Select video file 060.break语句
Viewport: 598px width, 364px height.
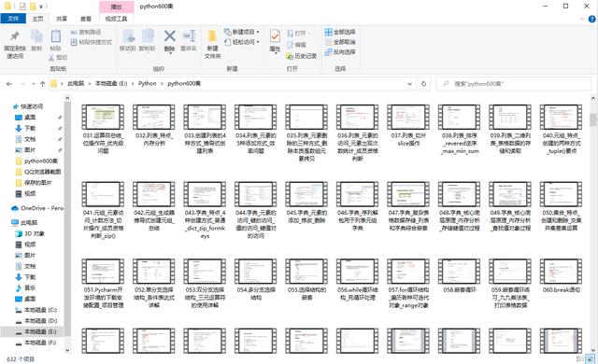click(x=561, y=276)
